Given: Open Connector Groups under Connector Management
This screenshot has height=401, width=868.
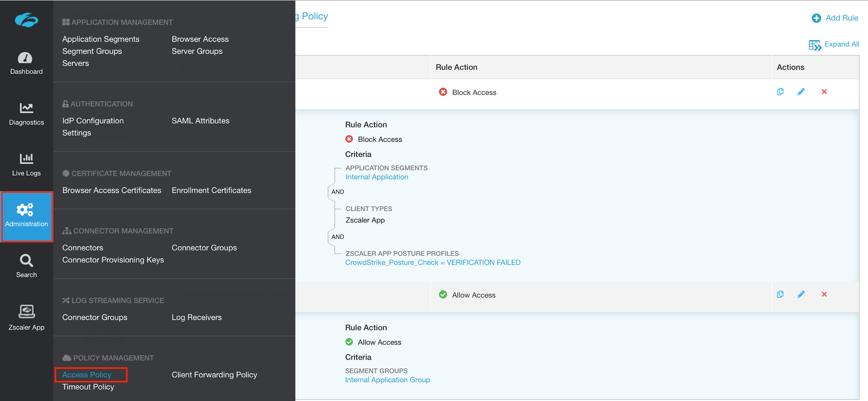Looking at the screenshot, I should pos(204,248).
